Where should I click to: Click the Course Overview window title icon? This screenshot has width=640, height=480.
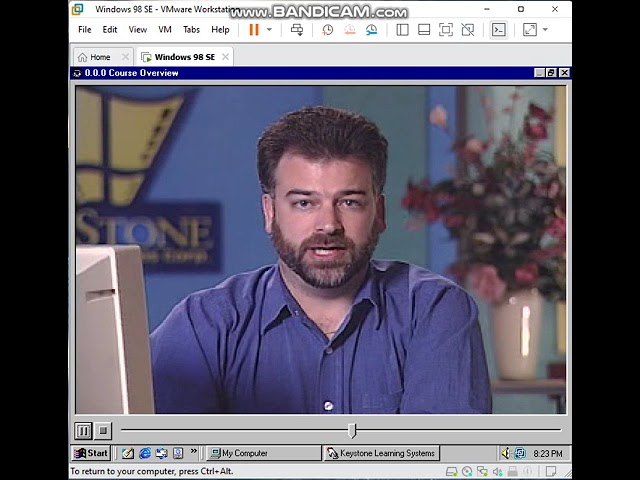77,73
